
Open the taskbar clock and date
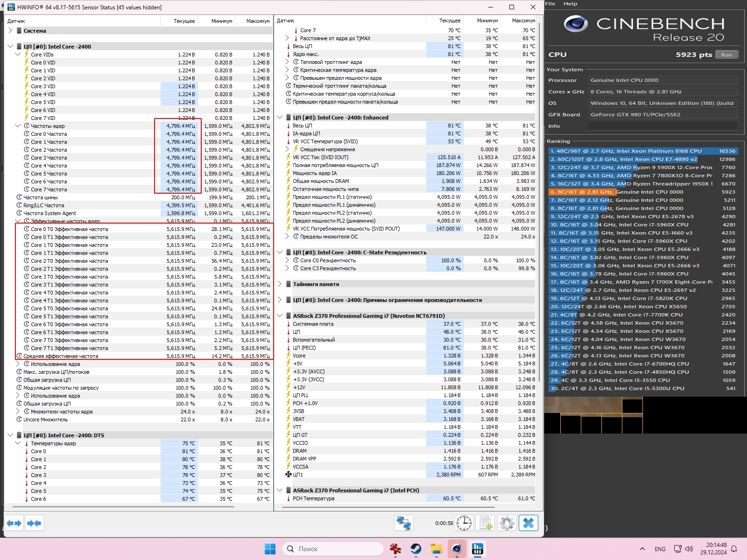(x=713, y=549)
